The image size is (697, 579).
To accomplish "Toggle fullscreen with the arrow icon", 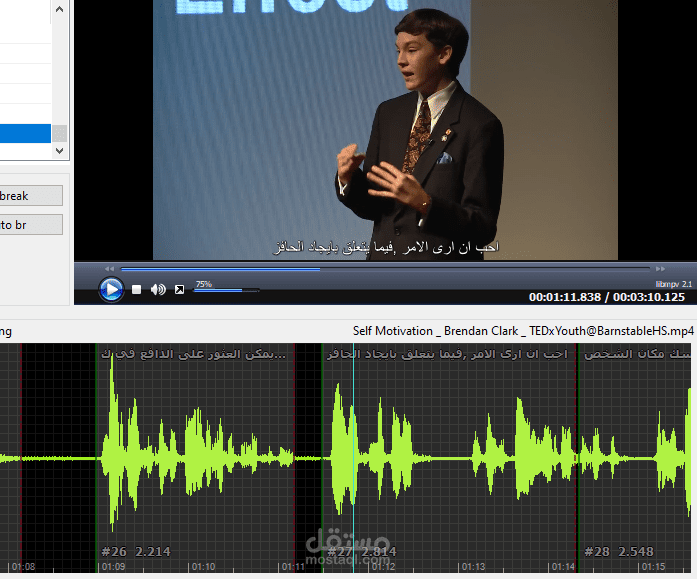I will (x=179, y=290).
